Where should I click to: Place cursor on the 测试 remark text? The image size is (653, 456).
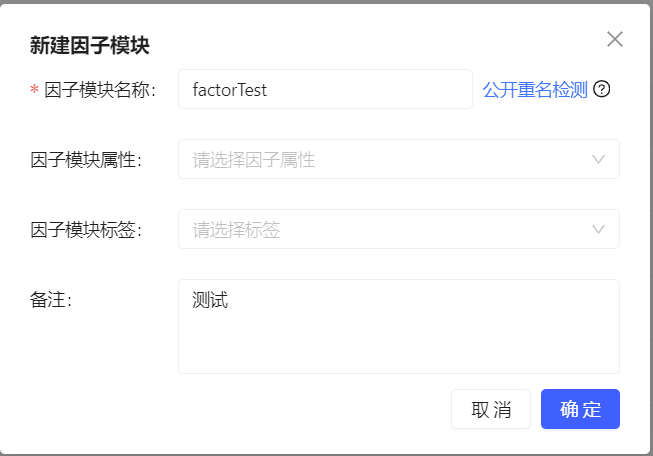210,299
